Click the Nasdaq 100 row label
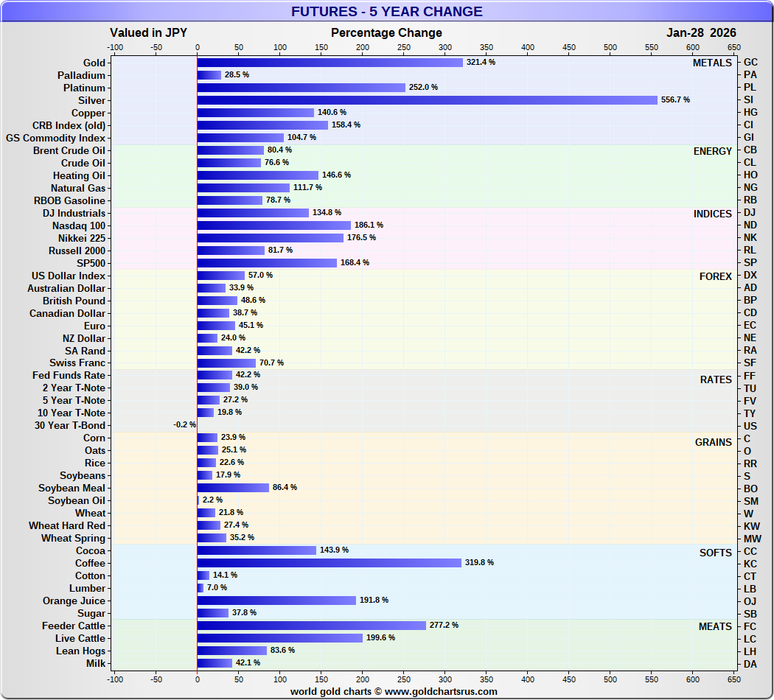Screen dimensions: 774x700 click(79, 225)
